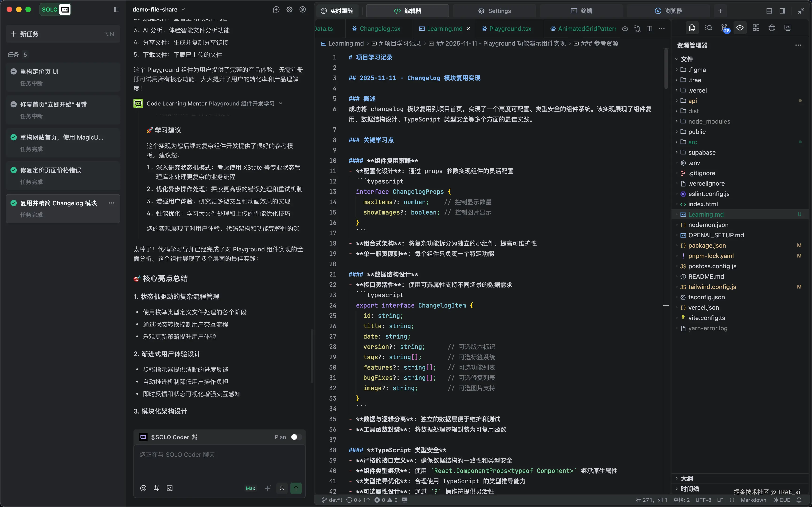Image resolution: width=812 pixels, height=507 pixels.
Task: Click the send message arrow button
Action: pos(296,488)
